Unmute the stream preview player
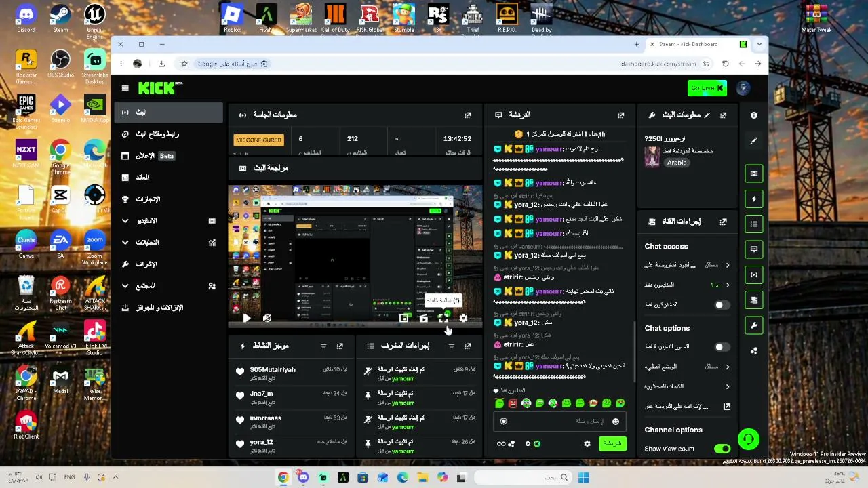This screenshot has width=868, height=488. click(267, 318)
